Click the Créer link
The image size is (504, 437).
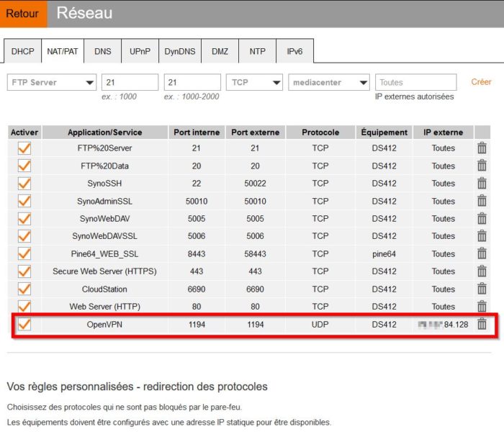click(x=481, y=82)
